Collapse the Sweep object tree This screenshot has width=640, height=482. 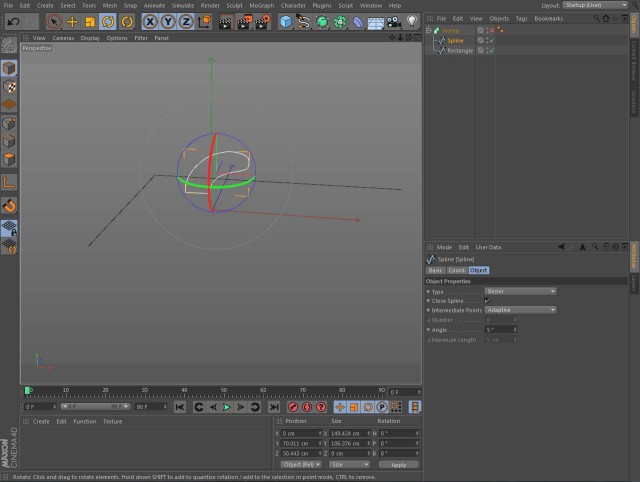[x=428, y=30]
